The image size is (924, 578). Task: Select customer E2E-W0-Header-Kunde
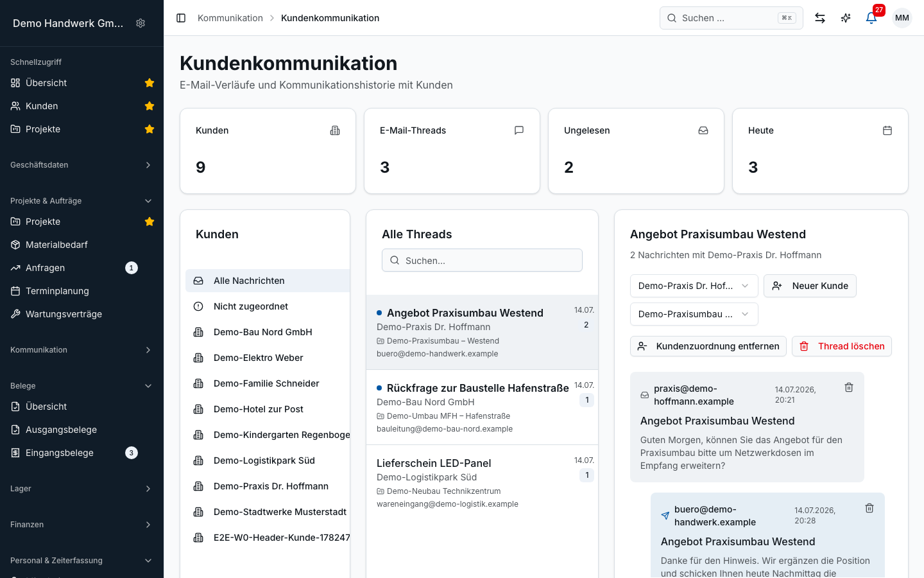(x=268, y=538)
